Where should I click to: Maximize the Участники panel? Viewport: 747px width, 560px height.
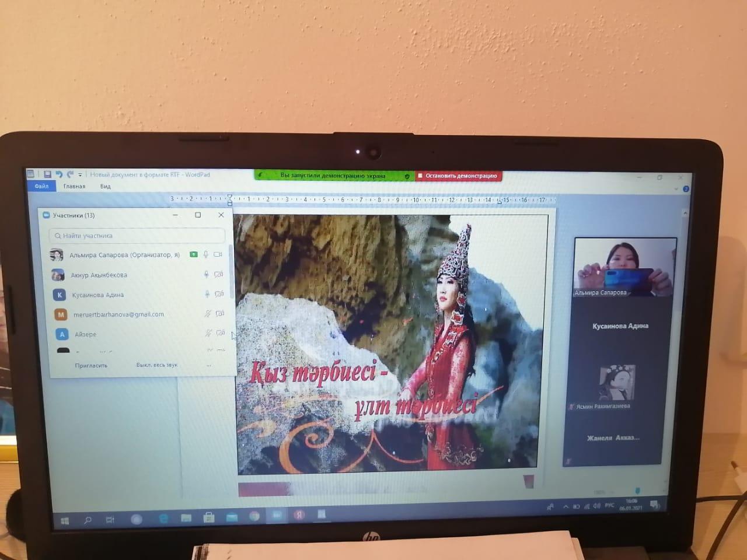pos(198,215)
